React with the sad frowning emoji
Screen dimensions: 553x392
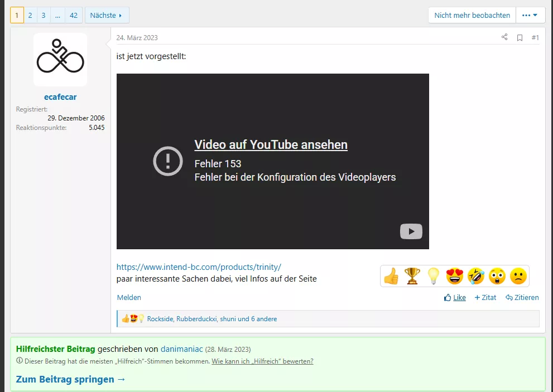518,276
